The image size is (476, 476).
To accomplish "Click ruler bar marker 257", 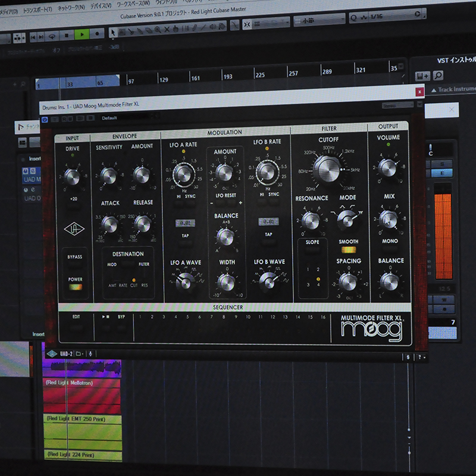I will [x=293, y=73].
